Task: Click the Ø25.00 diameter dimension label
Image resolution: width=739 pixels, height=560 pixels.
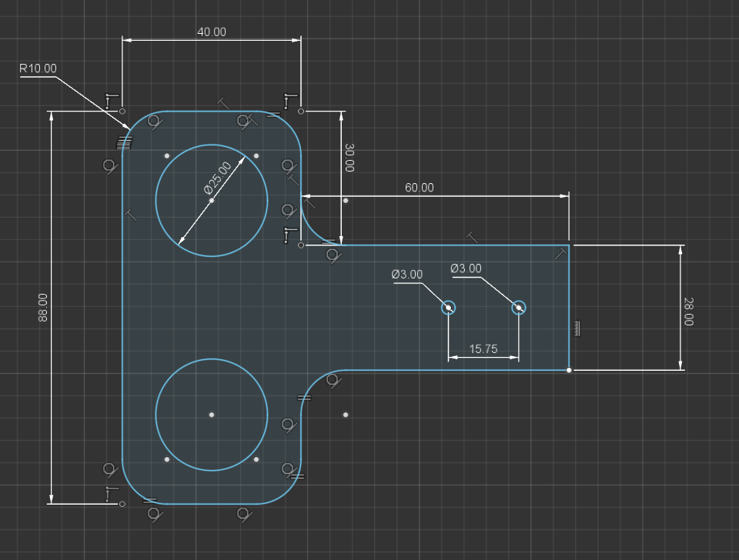Action: tap(217, 178)
